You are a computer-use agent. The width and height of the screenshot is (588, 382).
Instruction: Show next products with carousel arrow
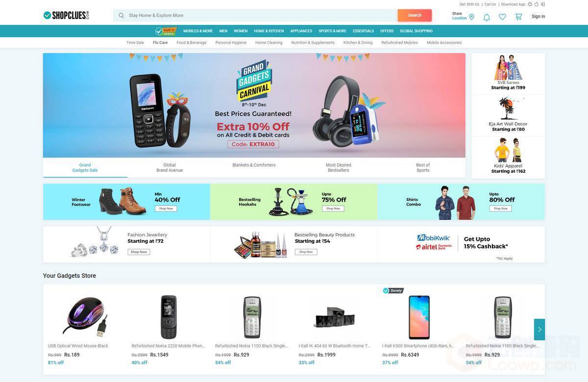point(539,330)
